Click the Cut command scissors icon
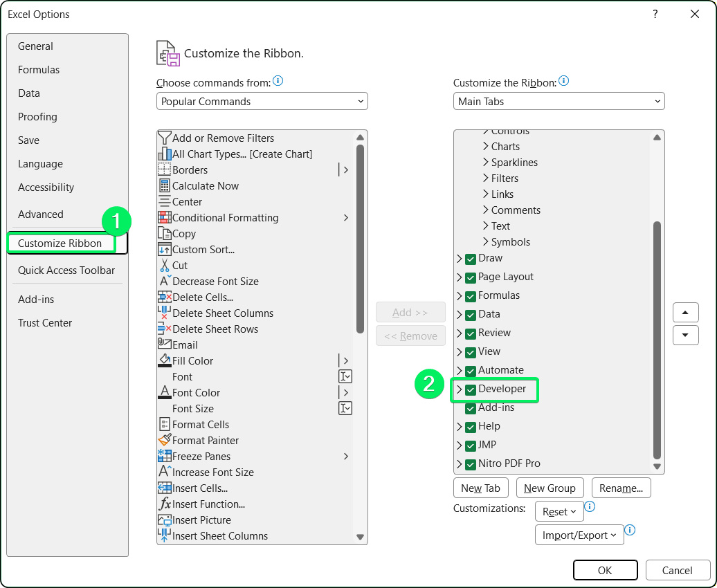This screenshot has height=588, width=717. click(x=163, y=265)
